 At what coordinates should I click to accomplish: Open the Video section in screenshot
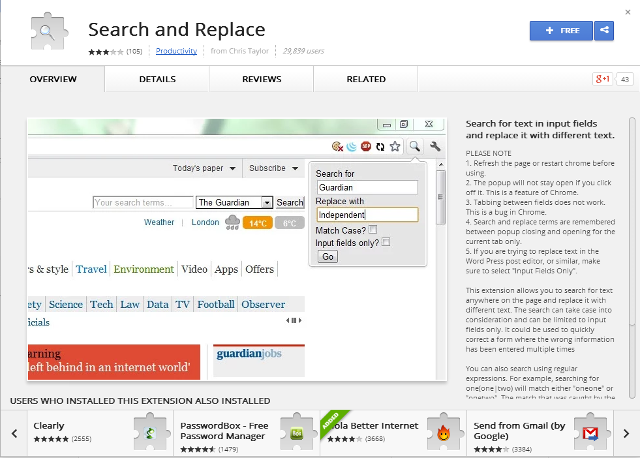(194, 269)
